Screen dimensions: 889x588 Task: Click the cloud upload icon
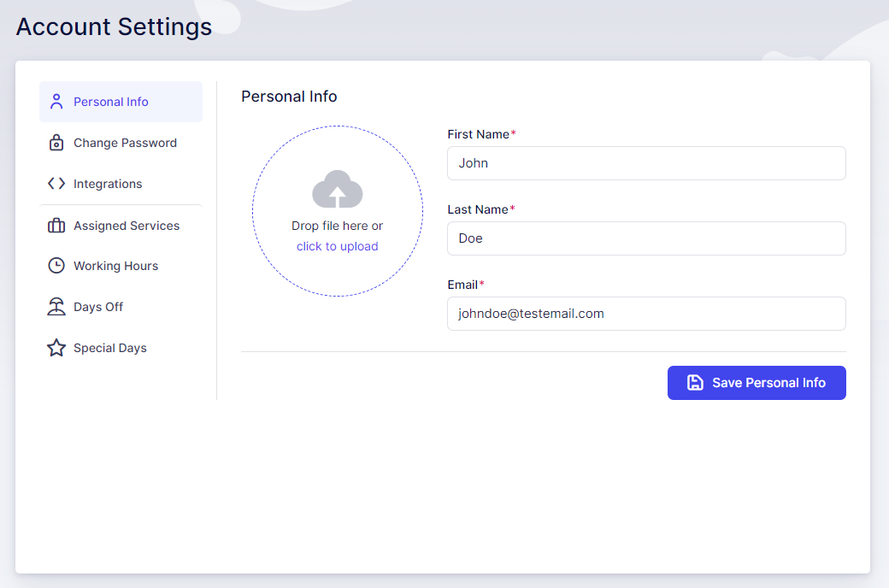338,189
